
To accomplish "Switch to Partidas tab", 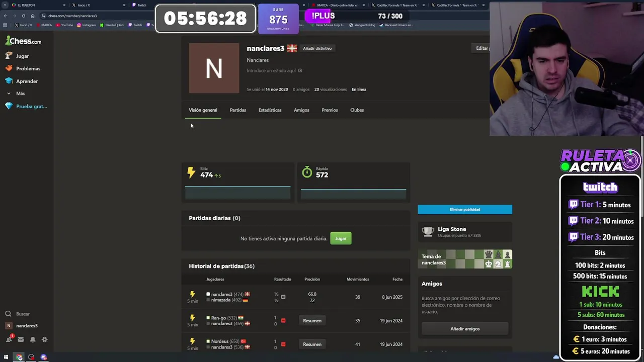I will pyautogui.click(x=238, y=110).
